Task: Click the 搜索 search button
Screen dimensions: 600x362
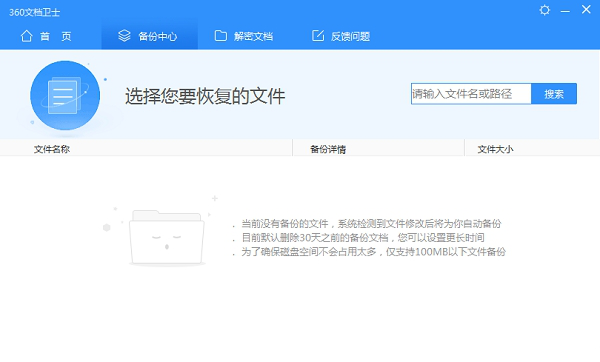Action: 554,94
